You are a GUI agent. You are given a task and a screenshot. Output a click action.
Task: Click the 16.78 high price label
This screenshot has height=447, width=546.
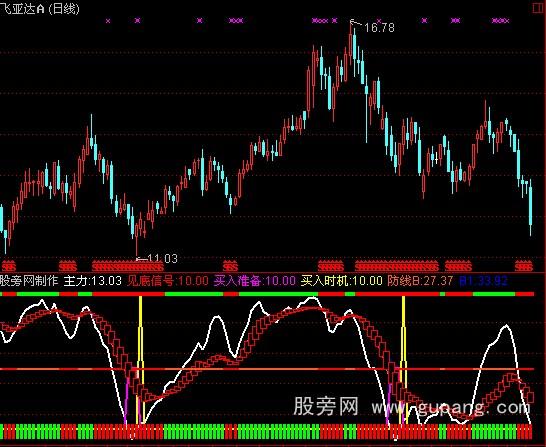[379, 28]
